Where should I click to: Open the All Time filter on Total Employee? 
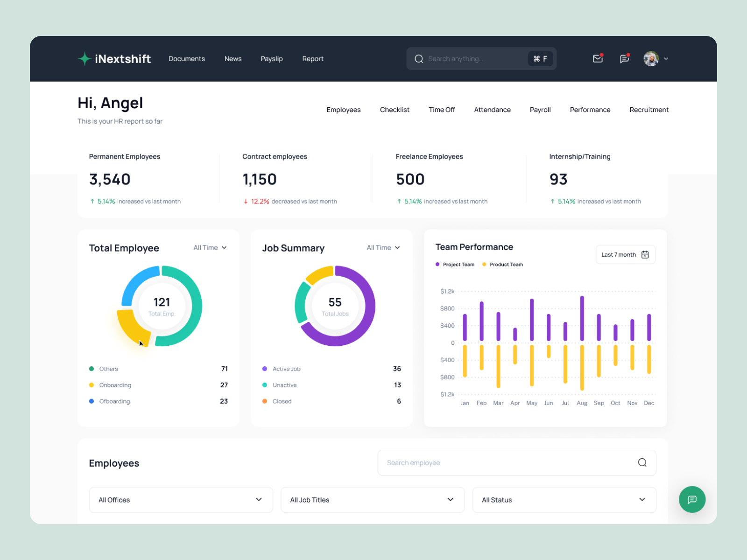click(x=210, y=248)
